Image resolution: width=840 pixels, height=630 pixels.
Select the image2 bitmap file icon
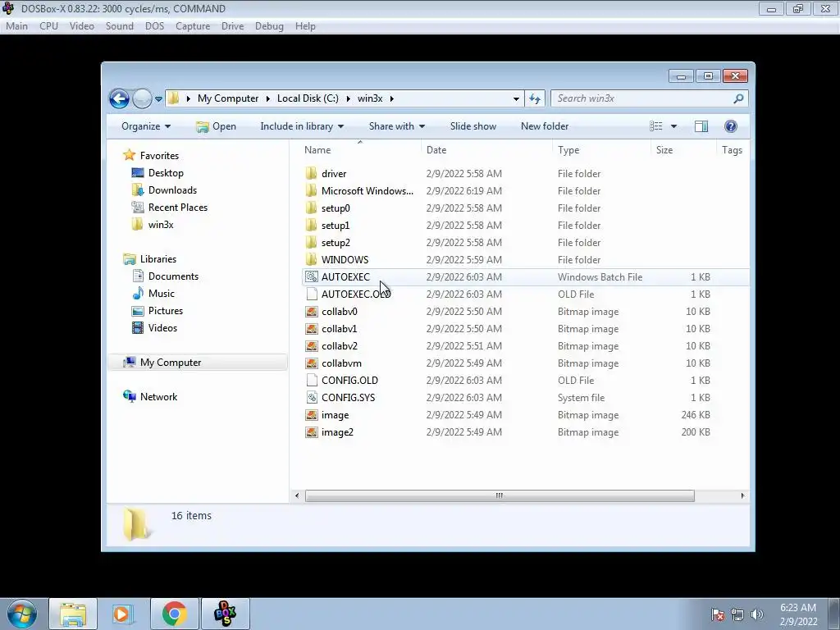click(x=311, y=432)
